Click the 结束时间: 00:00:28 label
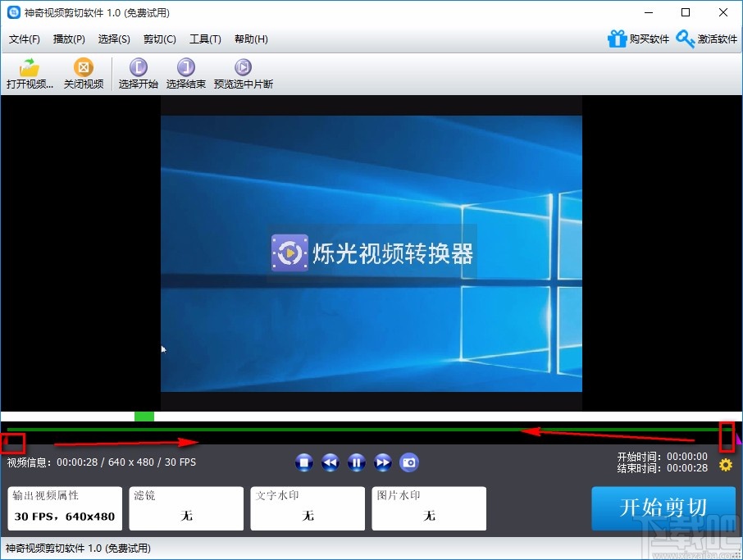Screen dimensions: 743x560 (x=662, y=468)
